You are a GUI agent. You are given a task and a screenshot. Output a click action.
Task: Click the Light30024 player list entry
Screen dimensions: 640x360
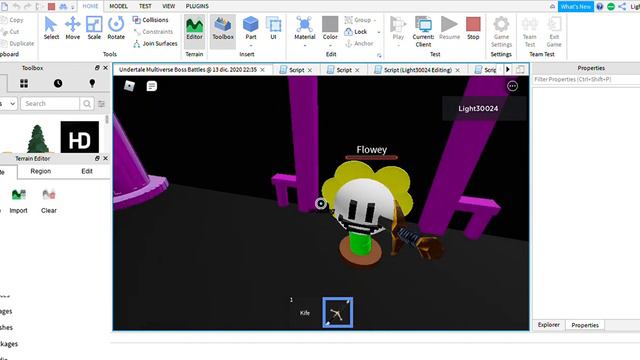click(484, 108)
